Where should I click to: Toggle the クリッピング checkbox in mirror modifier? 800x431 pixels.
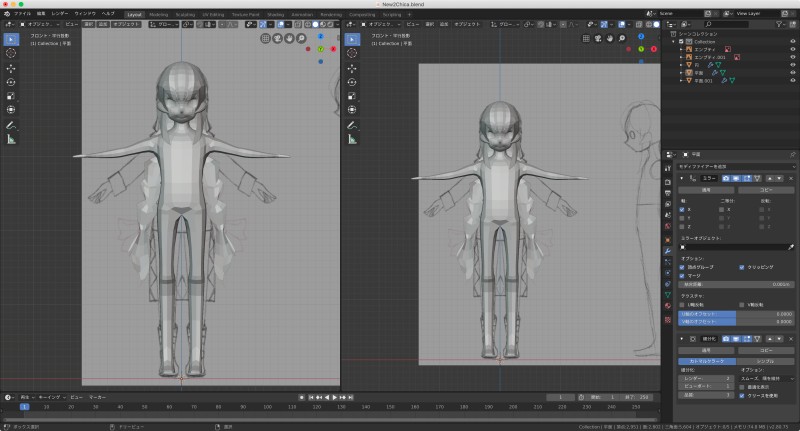point(741,267)
